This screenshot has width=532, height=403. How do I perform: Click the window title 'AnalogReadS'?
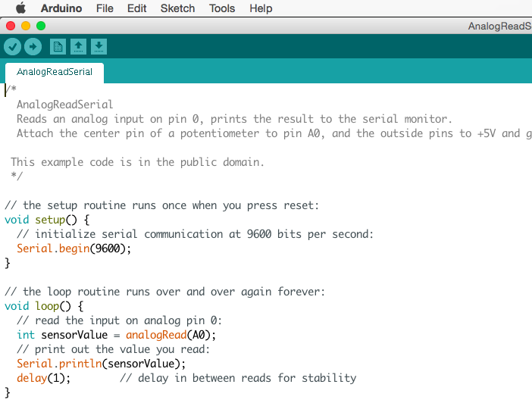499,26
